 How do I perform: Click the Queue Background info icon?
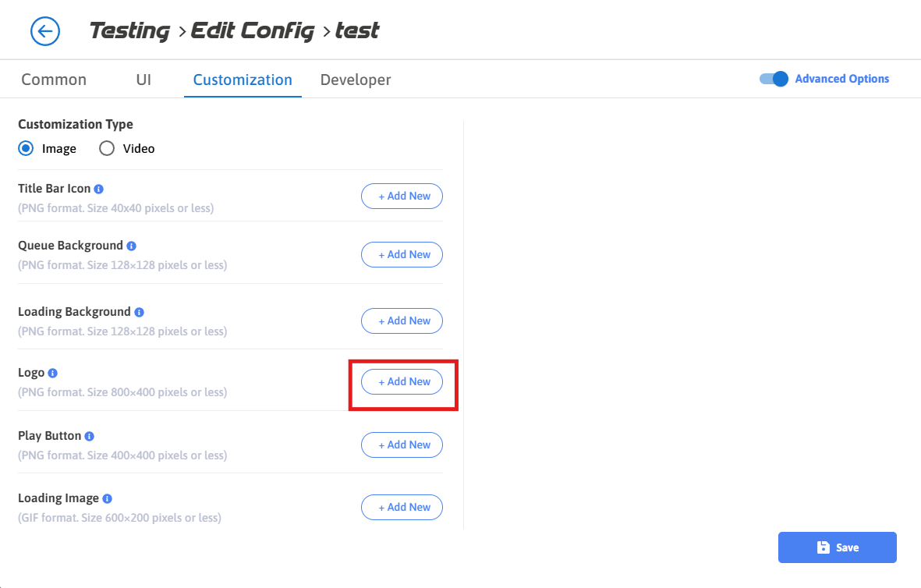(x=131, y=246)
